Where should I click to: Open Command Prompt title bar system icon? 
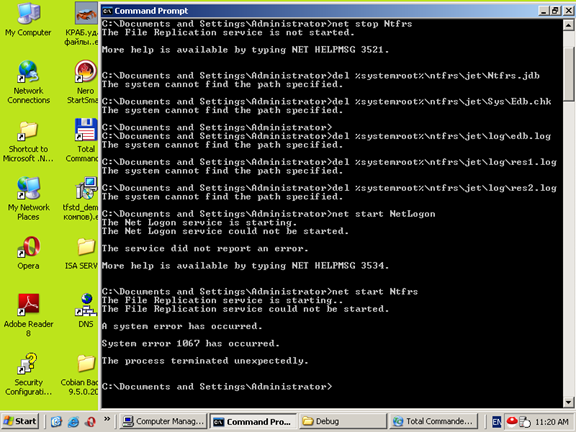(x=107, y=11)
